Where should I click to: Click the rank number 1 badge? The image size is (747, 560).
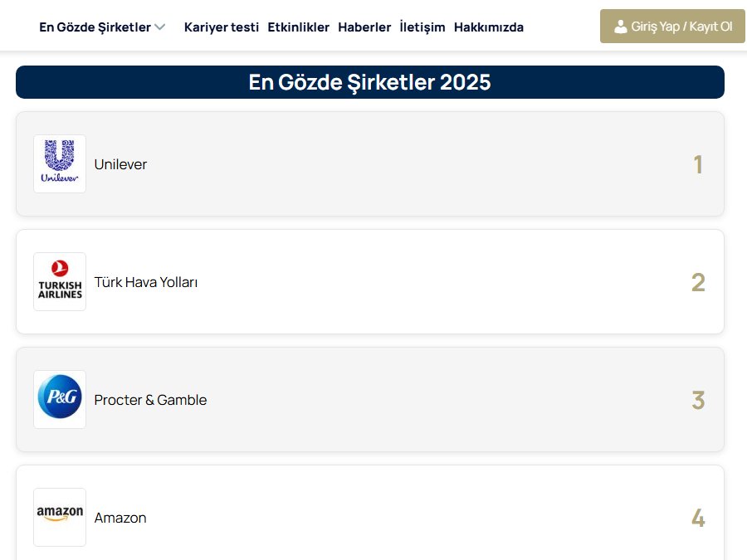(x=698, y=165)
